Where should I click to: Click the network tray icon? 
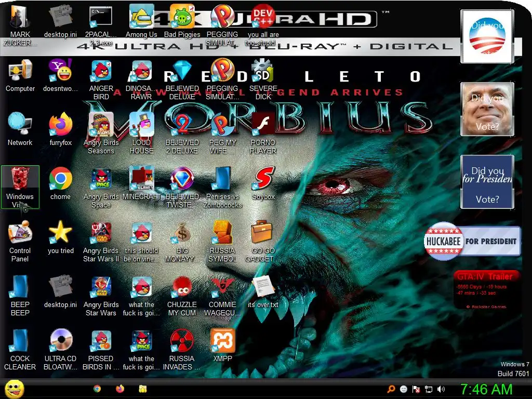coord(429,389)
